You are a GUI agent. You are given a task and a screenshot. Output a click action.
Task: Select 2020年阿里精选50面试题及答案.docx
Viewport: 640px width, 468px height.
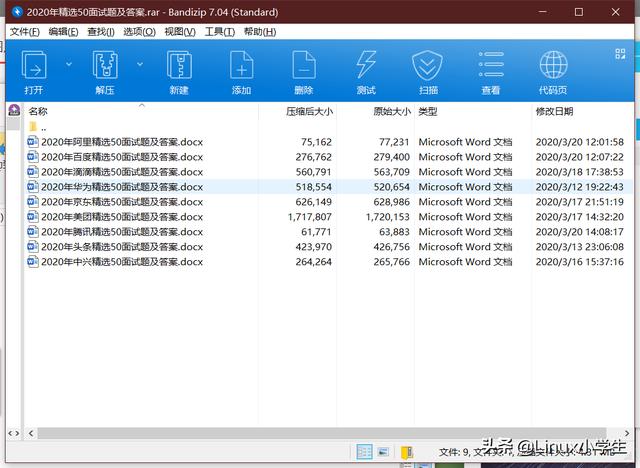122,142
